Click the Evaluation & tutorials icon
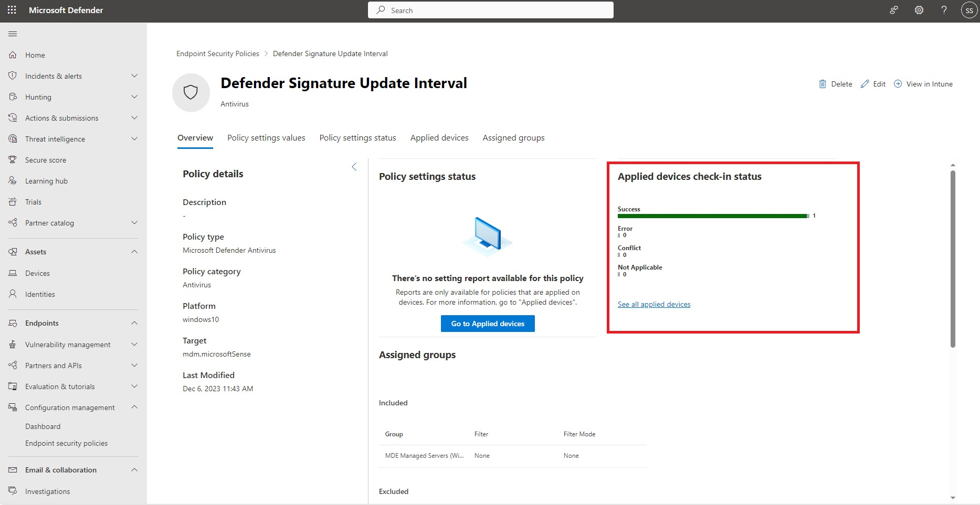The image size is (980, 505). point(13,386)
